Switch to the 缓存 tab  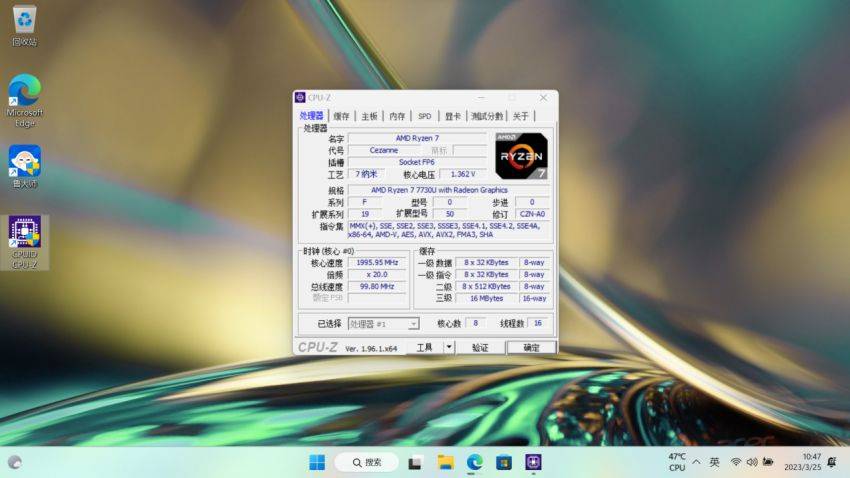point(342,116)
